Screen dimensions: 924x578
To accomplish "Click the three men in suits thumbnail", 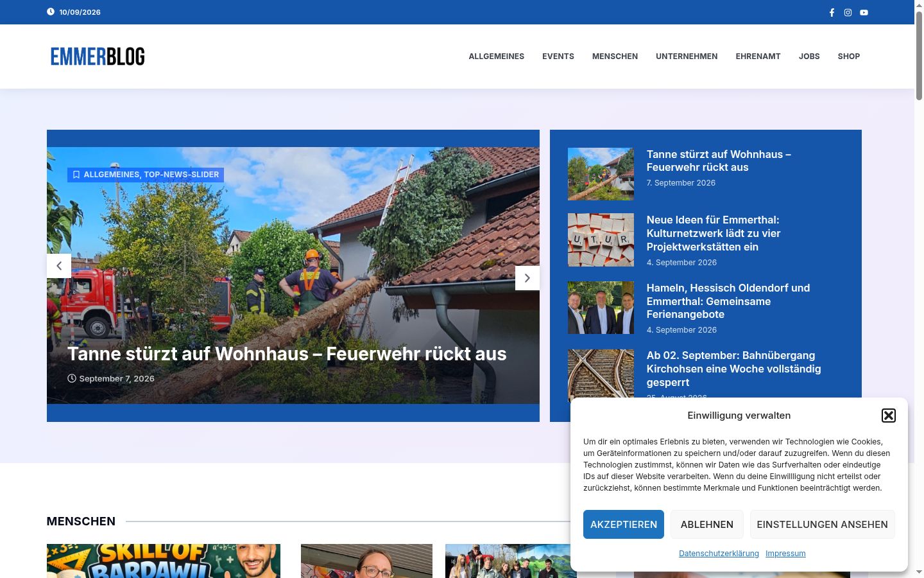I will click(x=601, y=308).
